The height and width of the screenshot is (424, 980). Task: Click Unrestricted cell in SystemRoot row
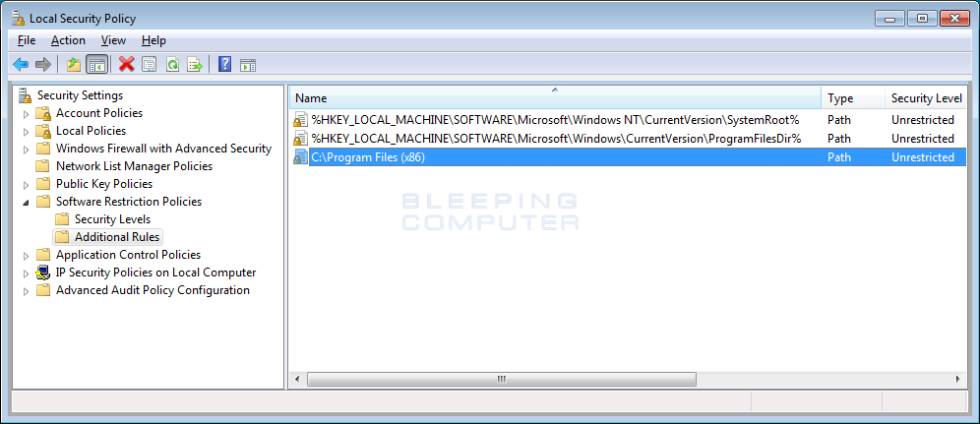(x=923, y=120)
